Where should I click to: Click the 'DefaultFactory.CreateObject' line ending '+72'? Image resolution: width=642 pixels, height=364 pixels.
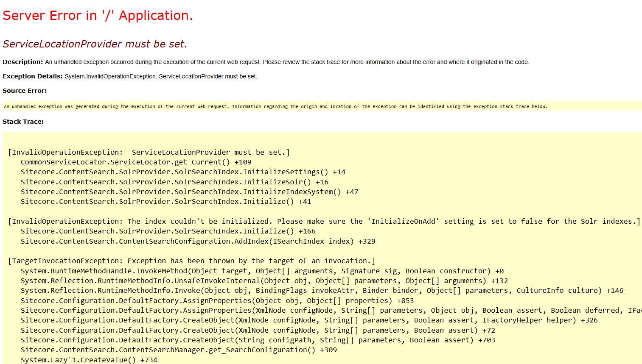(x=258, y=330)
